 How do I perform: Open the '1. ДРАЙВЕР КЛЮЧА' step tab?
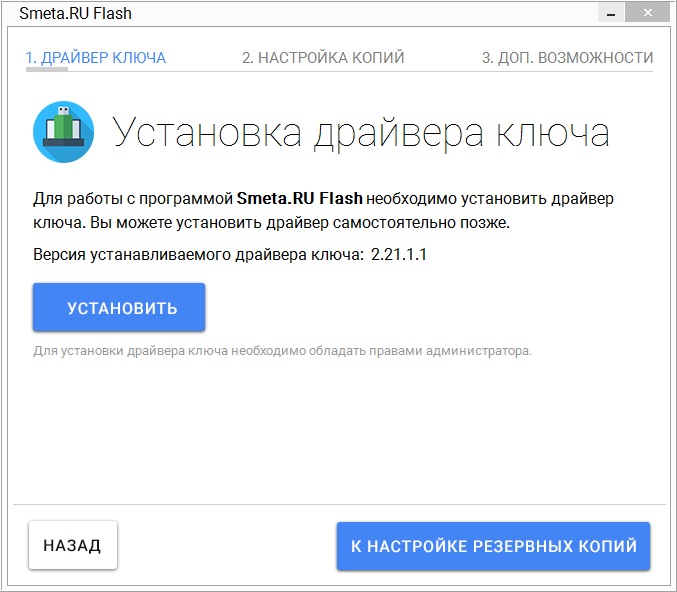pos(95,58)
